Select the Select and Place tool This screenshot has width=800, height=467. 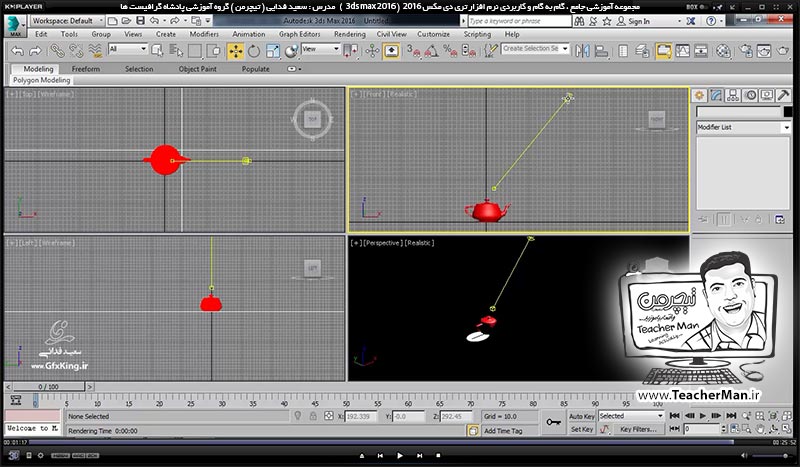pos(291,51)
